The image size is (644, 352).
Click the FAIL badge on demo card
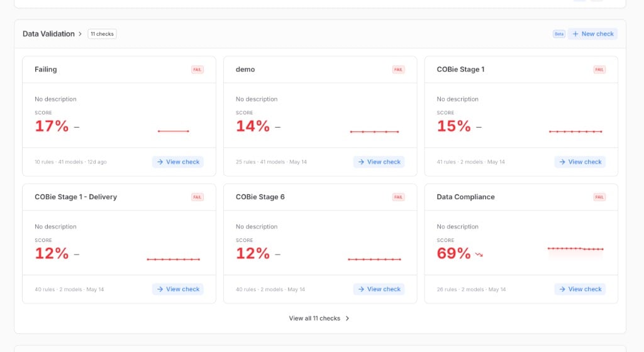pos(398,69)
